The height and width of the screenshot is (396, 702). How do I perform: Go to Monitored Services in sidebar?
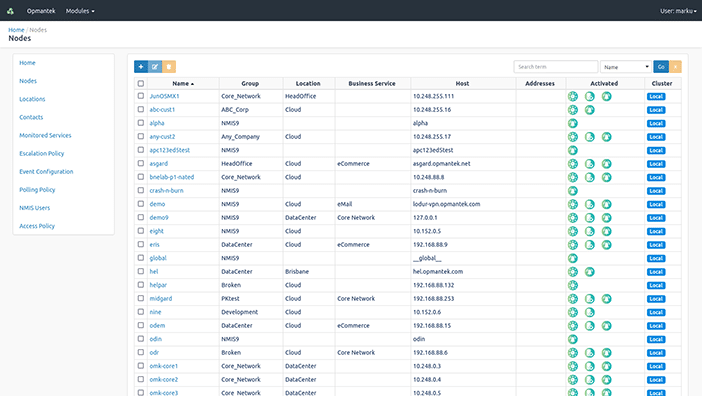pos(45,135)
